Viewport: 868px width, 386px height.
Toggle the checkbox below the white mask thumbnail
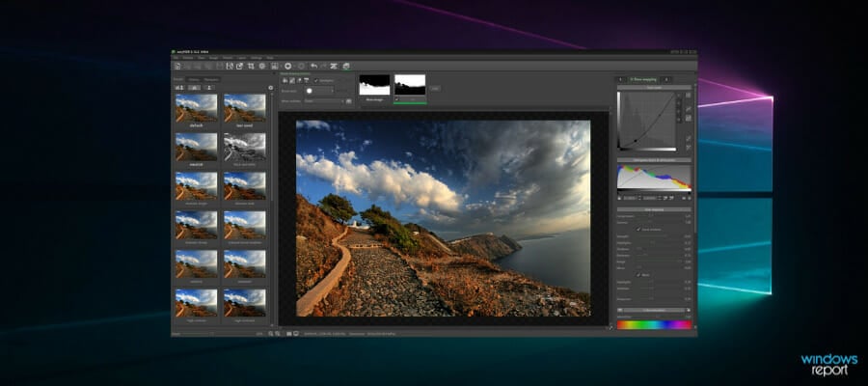398,97
